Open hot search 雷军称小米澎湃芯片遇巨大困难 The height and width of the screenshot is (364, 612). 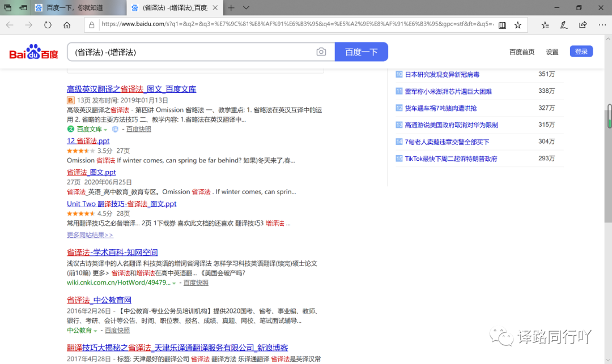(448, 91)
